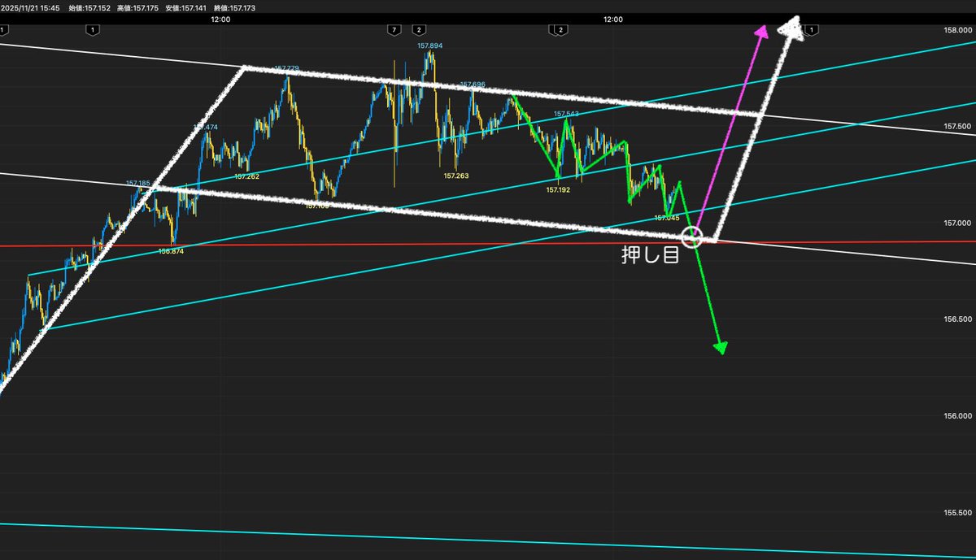Click the swing high label 157.185
The width and height of the screenshot is (976, 560).
pyautogui.click(x=137, y=184)
